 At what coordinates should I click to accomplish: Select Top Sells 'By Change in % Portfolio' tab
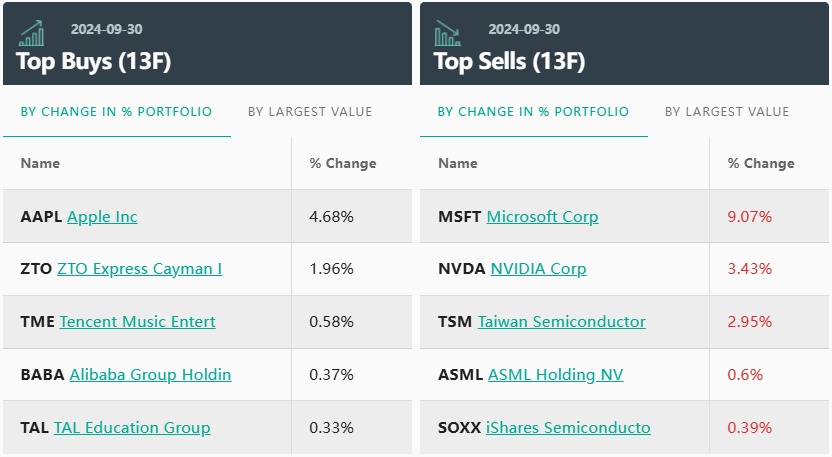533,112
